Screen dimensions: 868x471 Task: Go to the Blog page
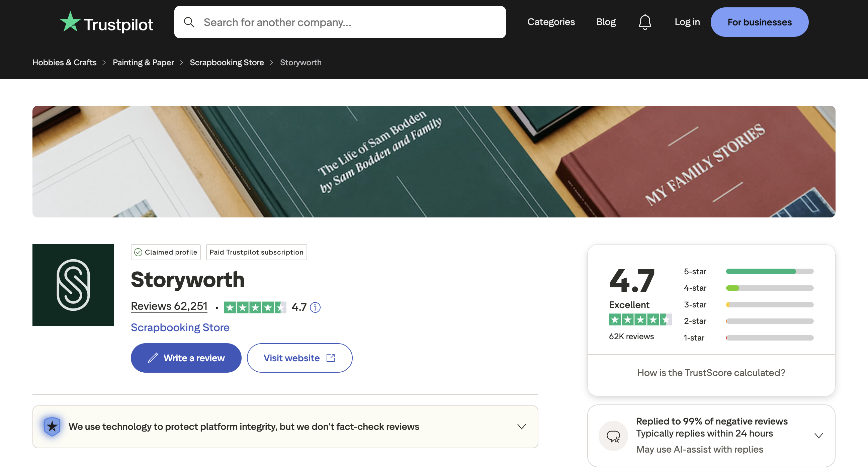coord(606,22)
